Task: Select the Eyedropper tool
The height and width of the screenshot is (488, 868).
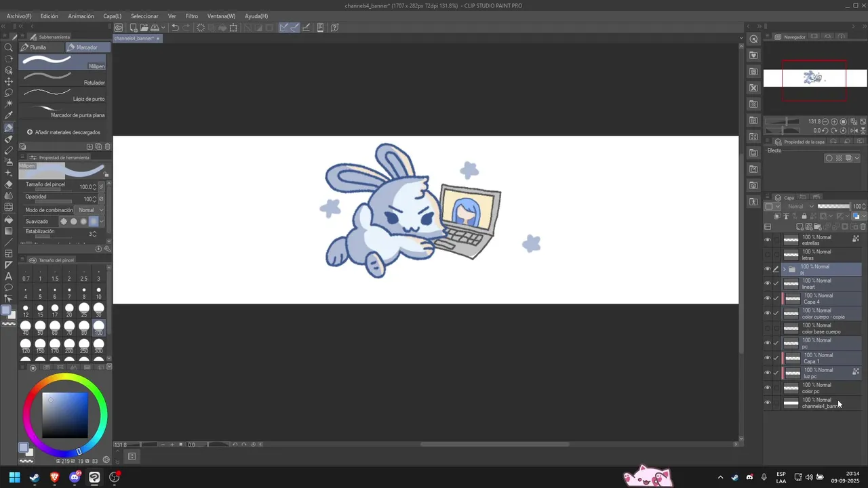Action: (9, 116)
